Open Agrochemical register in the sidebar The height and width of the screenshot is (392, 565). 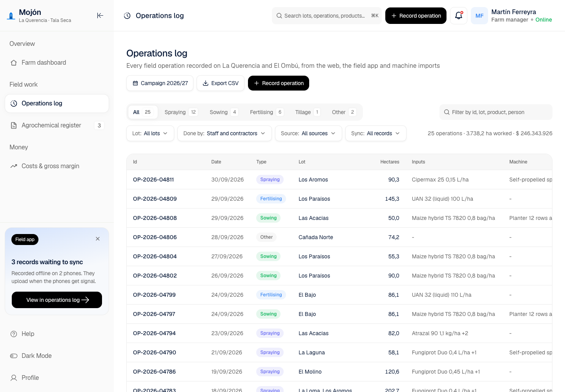(x=57, y=125)
